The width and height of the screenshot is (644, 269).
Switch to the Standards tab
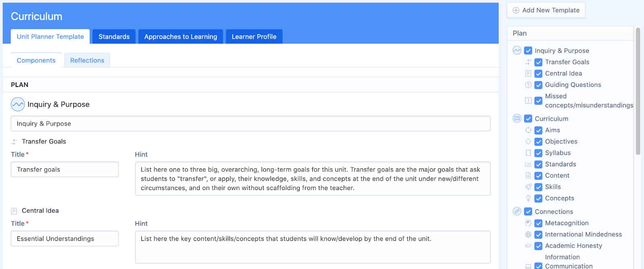click(114, 37)
